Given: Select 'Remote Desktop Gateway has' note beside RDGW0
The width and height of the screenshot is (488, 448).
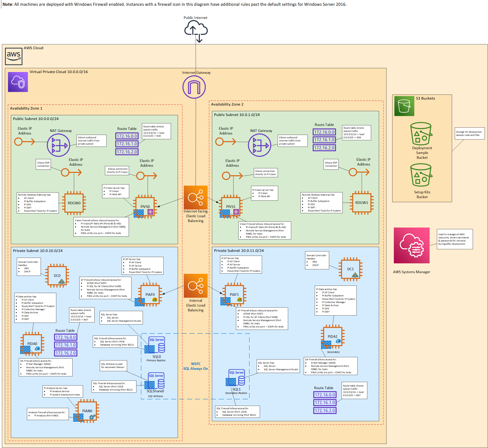Looking at the screenshot, I should coord(38,203).
